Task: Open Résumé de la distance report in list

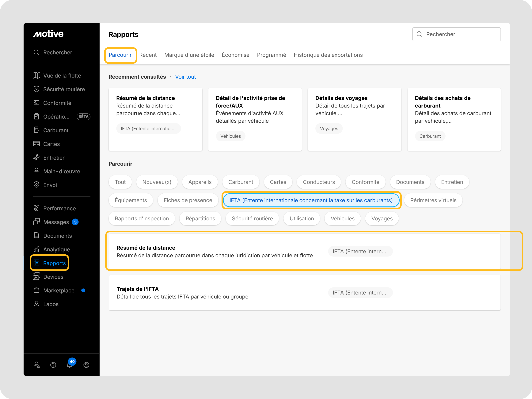Action: tap(305, 251)
